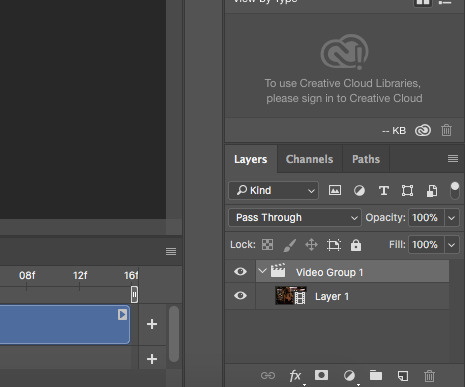Screen dimensions: 465x387
Task: Filter layers by pixel image kind
Action: (x=335, y=190)
